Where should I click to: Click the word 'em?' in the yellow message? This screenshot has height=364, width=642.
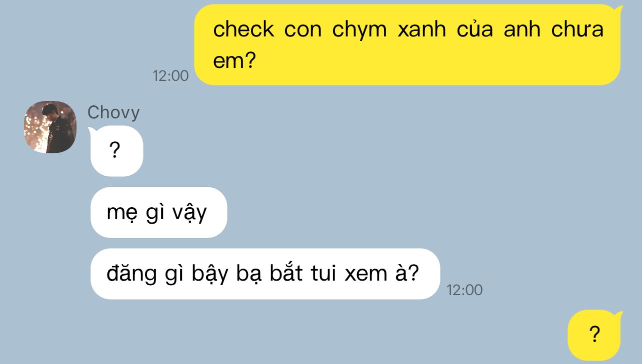[234, 61]
